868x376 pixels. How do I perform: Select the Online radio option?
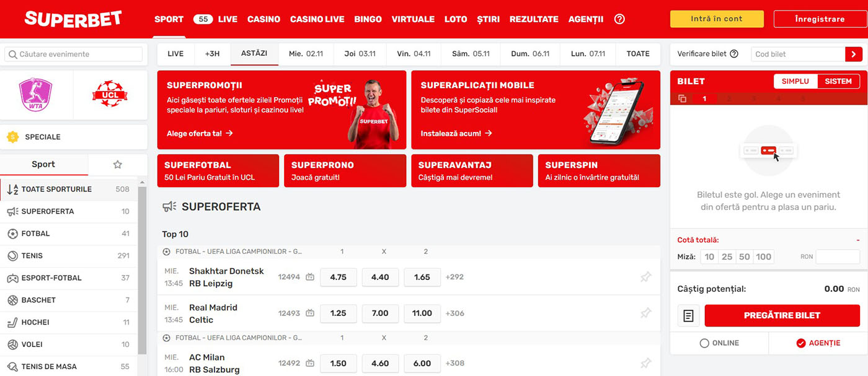coord(719,343)
